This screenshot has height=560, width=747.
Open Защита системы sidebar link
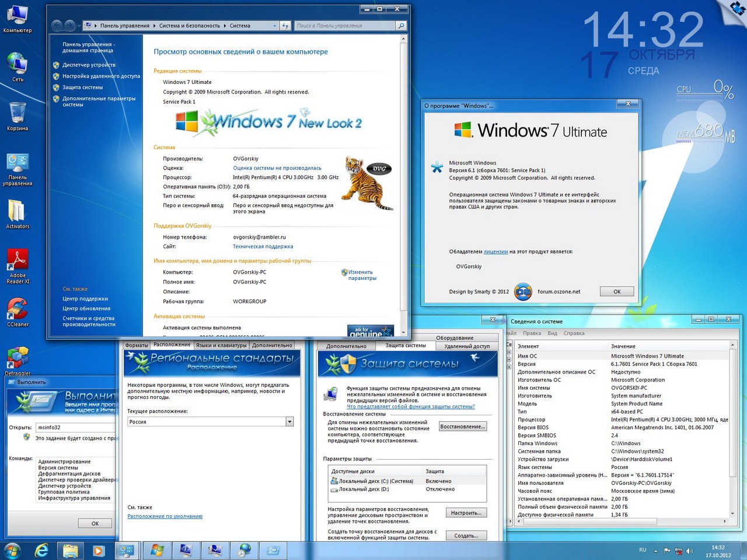(x=82, y=87)
